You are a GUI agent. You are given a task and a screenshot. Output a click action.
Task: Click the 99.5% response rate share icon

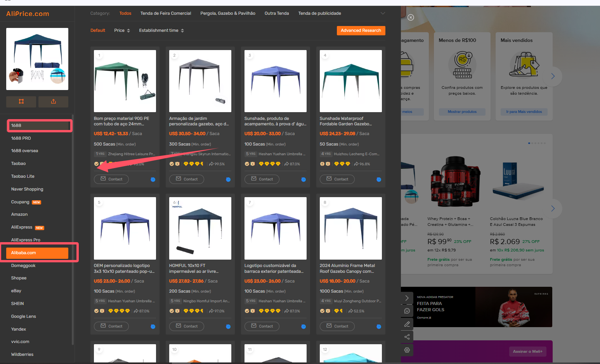pyautogui.click(x=211, y=164)
